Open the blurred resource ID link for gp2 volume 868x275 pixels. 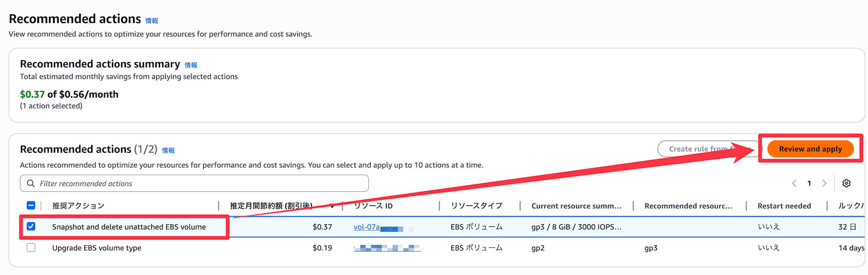point(387,248)
